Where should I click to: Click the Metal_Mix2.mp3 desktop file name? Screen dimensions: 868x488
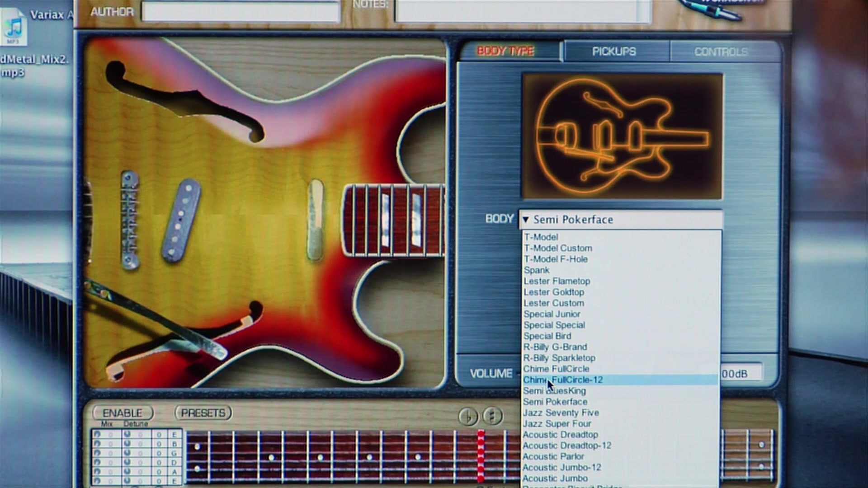(34, 66)
